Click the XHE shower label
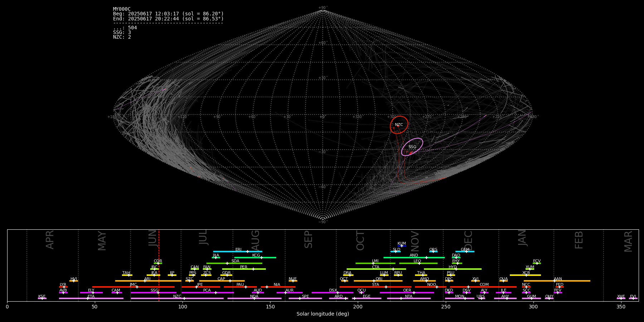 621,297
